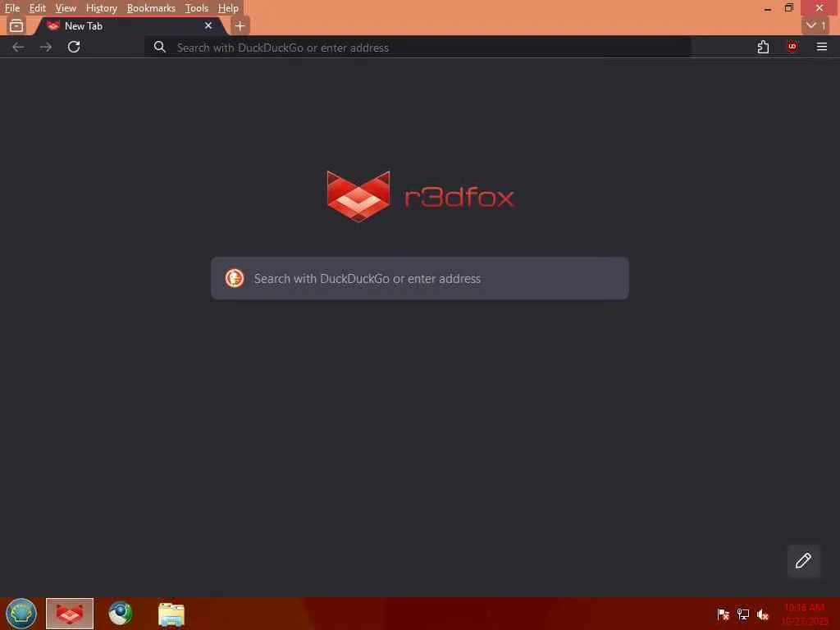Open the History menu
The width and height of the screenshot is (840, 630).
click(101, 8)
